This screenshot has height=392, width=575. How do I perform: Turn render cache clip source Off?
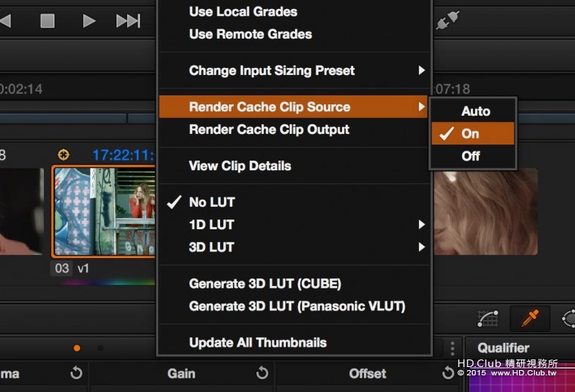point(471,156)
